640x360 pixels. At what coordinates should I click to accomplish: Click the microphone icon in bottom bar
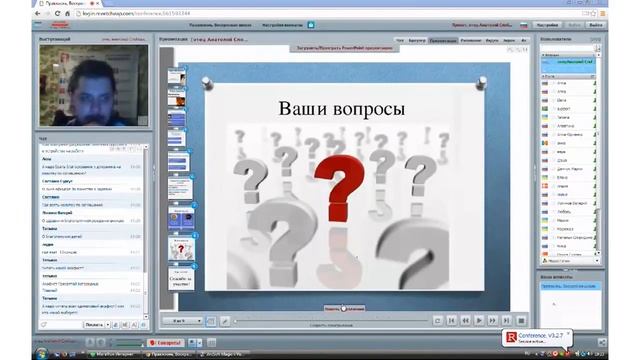pos(90,342)
